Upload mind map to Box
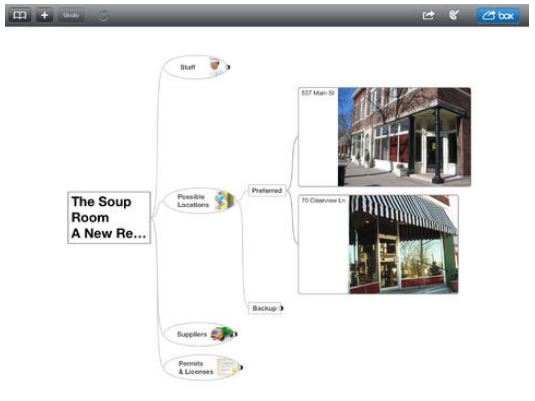The width and height of the screenshot is (535, 401). (498, 15)
